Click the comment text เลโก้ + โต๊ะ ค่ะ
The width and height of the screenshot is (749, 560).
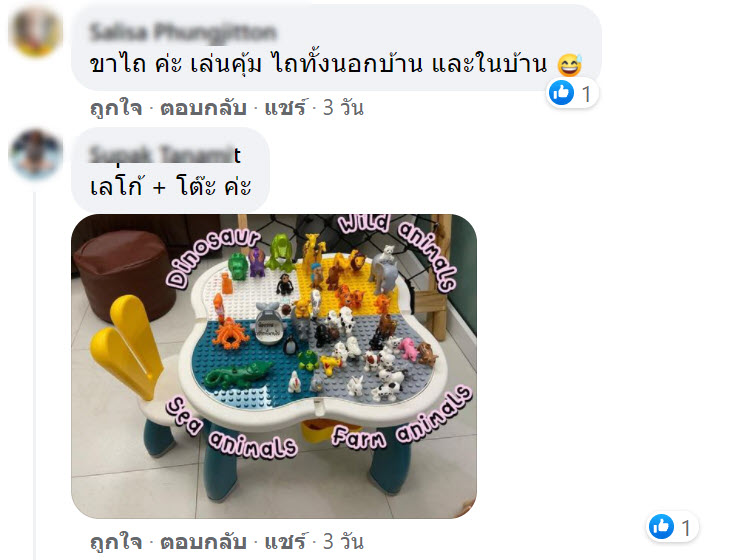point(171,186)
